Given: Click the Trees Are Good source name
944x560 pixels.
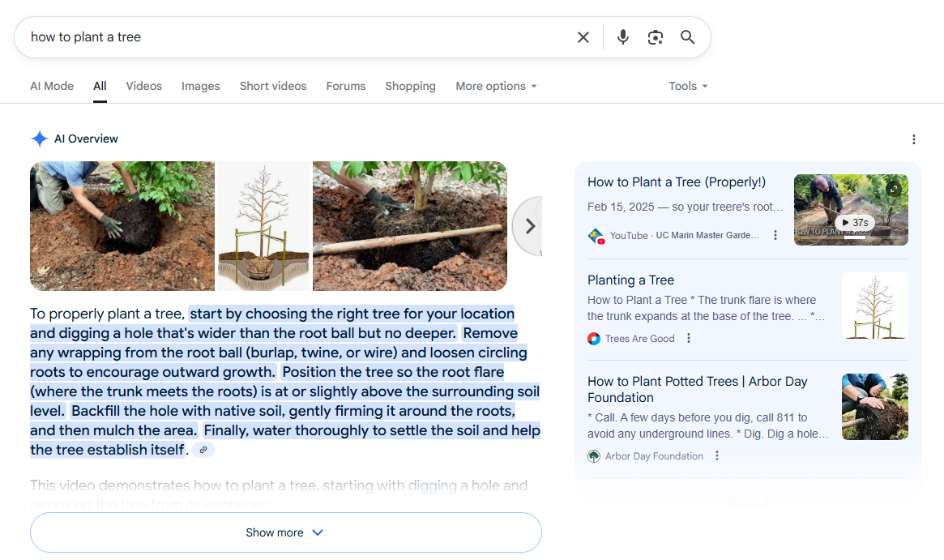Looking at the screenshot, I should [639, 339].
